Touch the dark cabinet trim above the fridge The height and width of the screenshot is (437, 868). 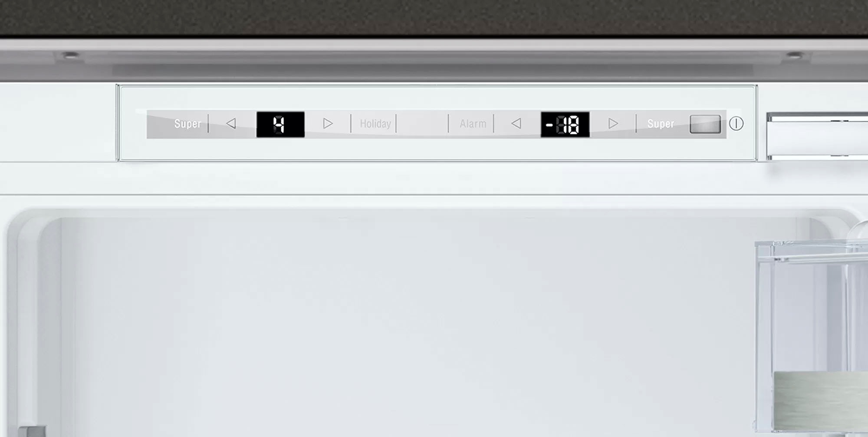click(x=434, y=17)
